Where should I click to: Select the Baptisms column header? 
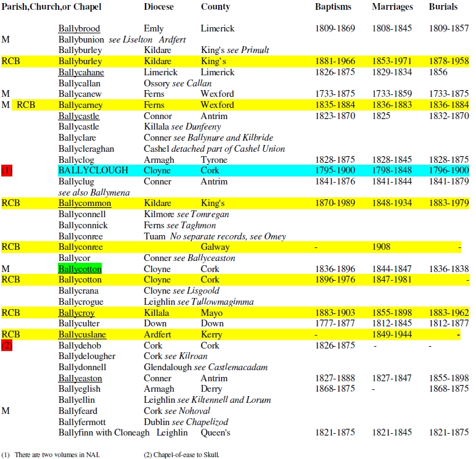[333, 7]
